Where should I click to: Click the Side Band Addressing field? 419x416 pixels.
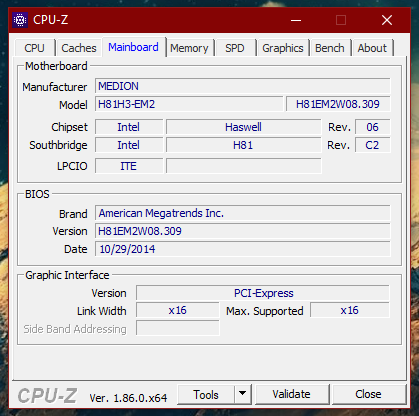click(x=177, y=328)
